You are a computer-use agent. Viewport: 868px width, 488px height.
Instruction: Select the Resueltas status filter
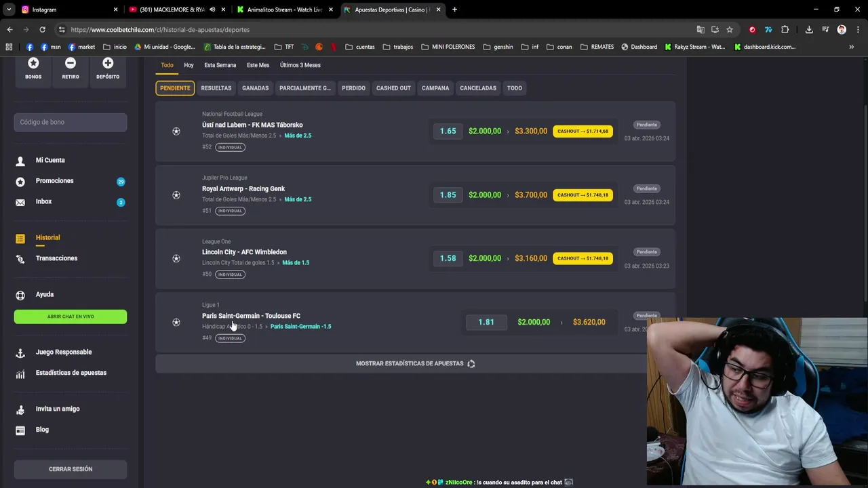pyautogui.click(x=216, y=88)
